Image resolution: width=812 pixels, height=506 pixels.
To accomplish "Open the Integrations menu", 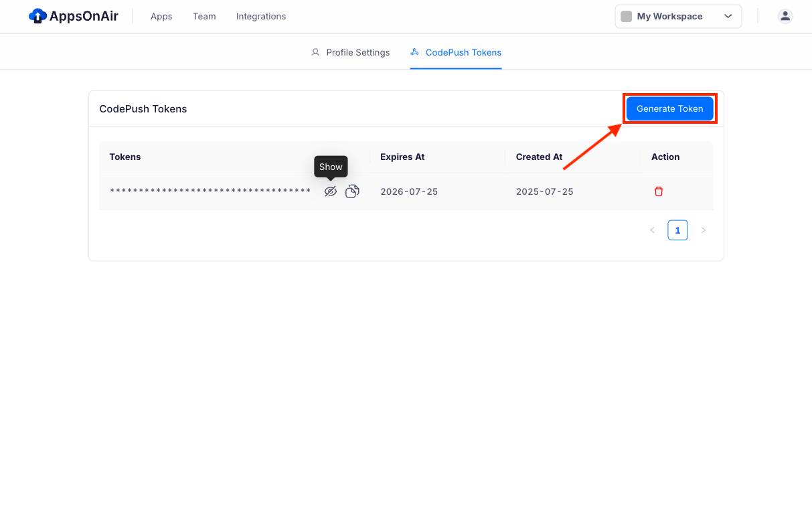I will 261,16.
